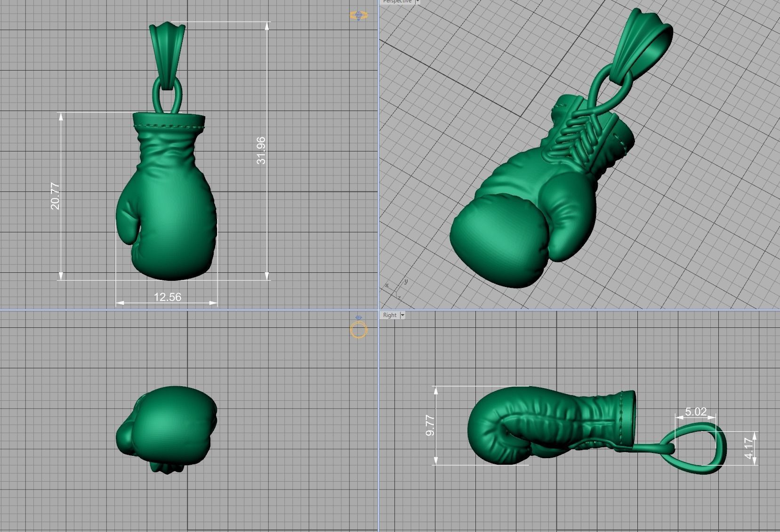Viewport: 780px width, 532px height.
Task: Select the 4.17 dimension annotation
Action: (749, 449)
